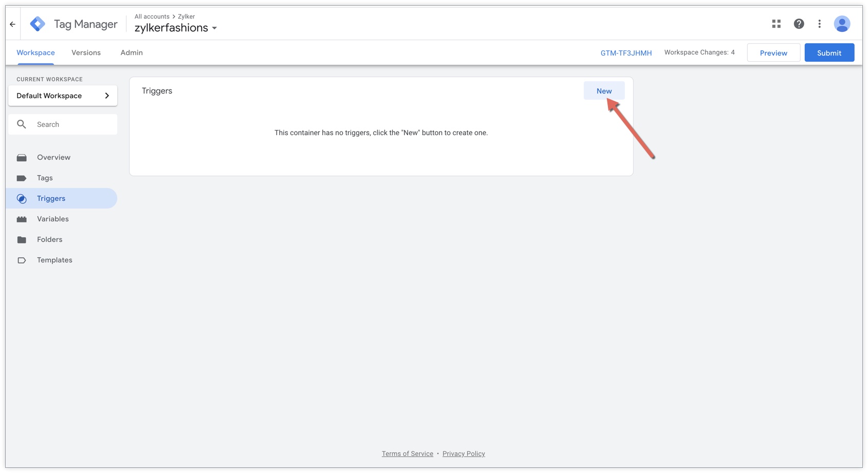Click the All accounts breadcrumb
Screen dimensions: 868x473
click(152, 16)
